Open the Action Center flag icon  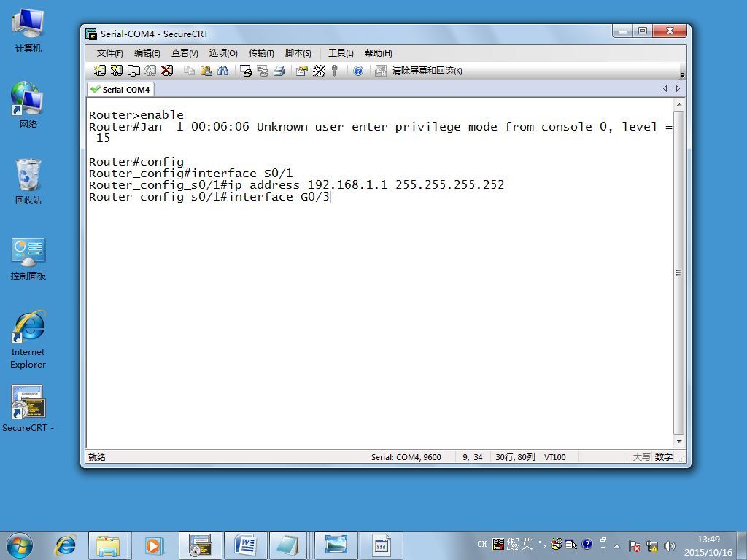click(634, 545)
